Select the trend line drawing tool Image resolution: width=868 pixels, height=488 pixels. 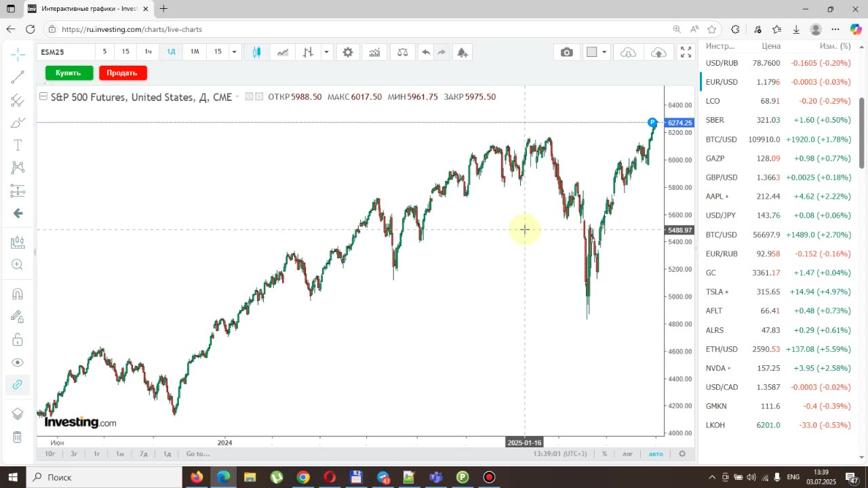pyautogui.click(x=18, y=77)
